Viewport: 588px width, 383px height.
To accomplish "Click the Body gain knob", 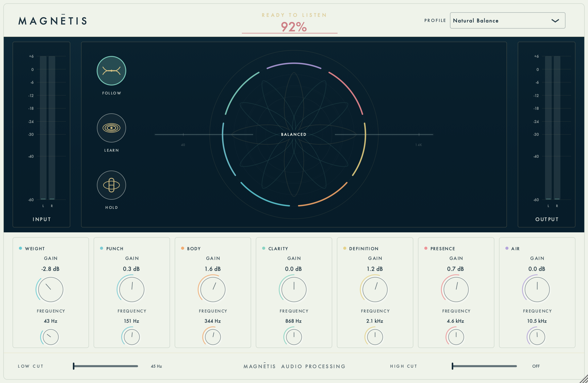I will [x=213, y=290].
